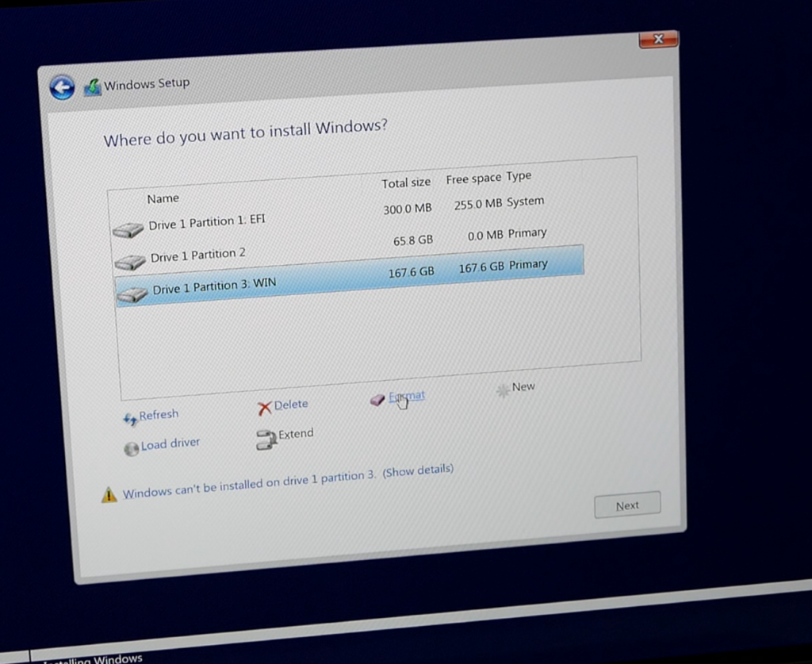Select Drive 1 Partition 1: EFI row
This screenshot has height=664, width=812.
(x=349, y=216)
